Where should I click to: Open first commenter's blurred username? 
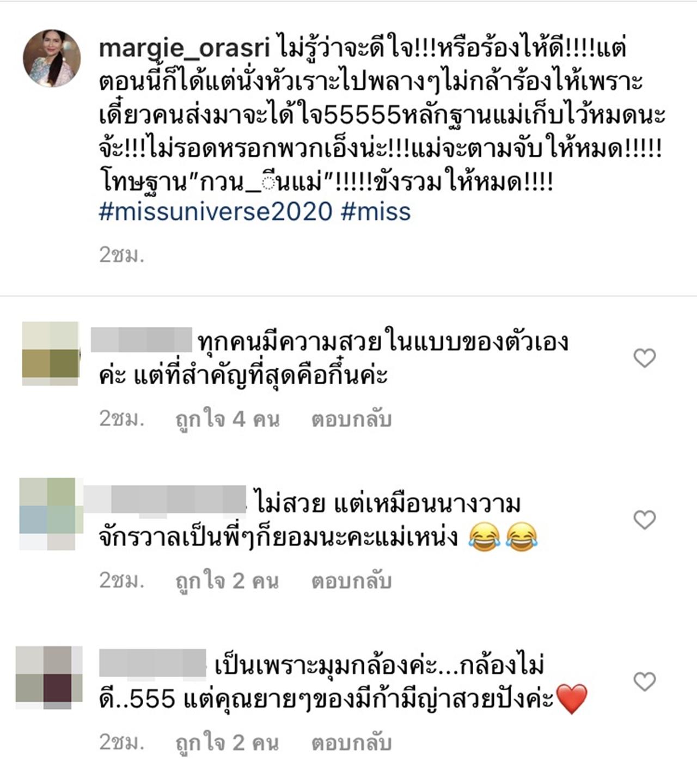click(141, 339)
